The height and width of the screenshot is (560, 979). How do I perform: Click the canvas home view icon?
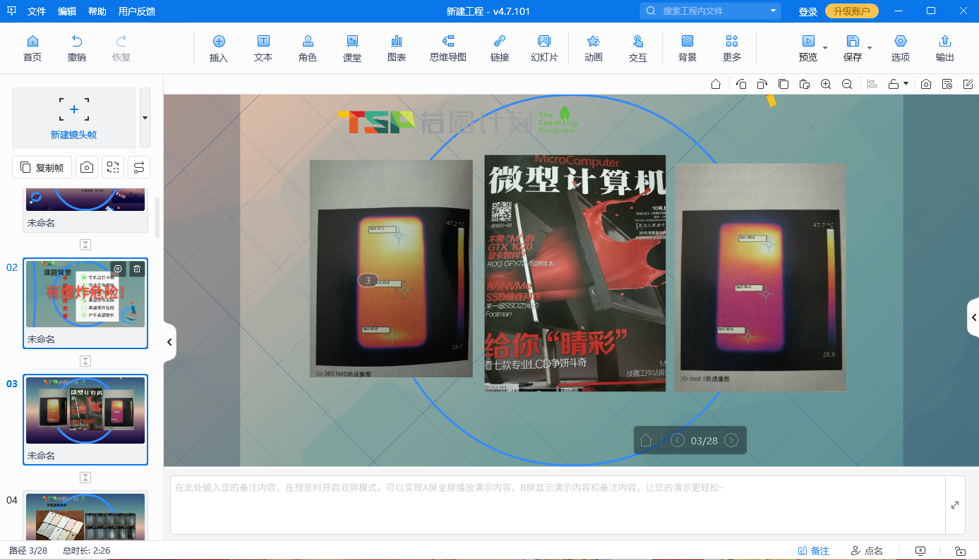click(716, 84)
